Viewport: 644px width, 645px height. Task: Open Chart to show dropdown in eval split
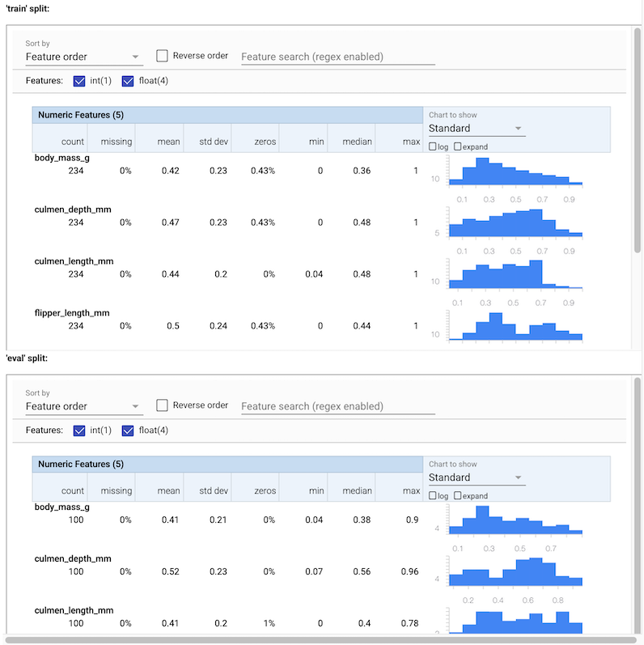click(x=477, y=478)
